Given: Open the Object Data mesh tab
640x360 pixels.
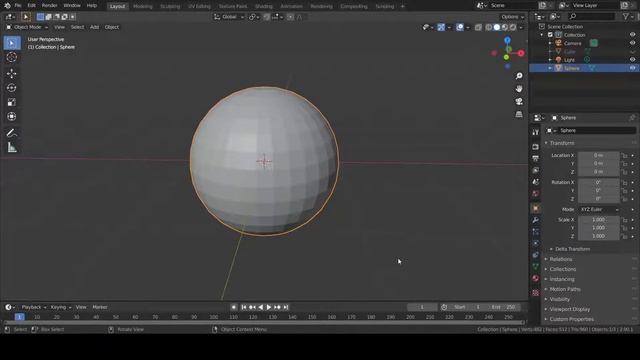Looking at the screenshot, I should click(536, 267).
